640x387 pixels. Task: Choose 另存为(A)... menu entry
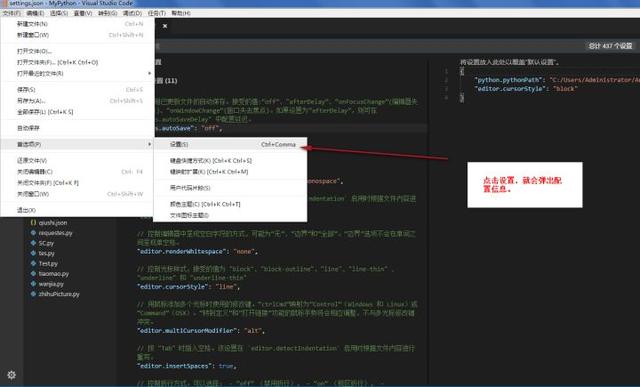click(78, 101)
